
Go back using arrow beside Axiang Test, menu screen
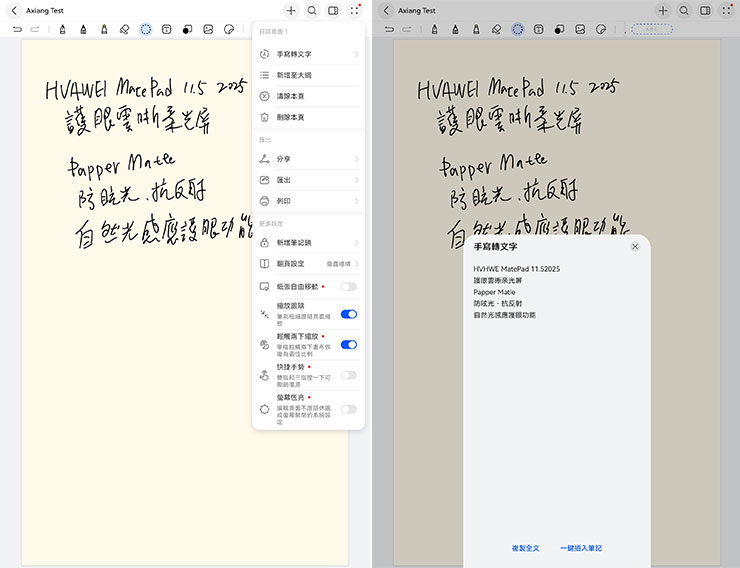coord(14,10)
